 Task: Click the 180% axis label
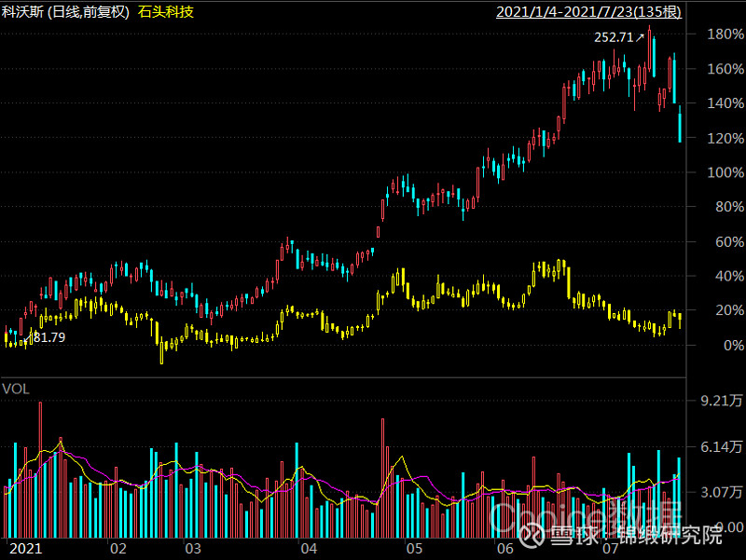pos(725,34)
